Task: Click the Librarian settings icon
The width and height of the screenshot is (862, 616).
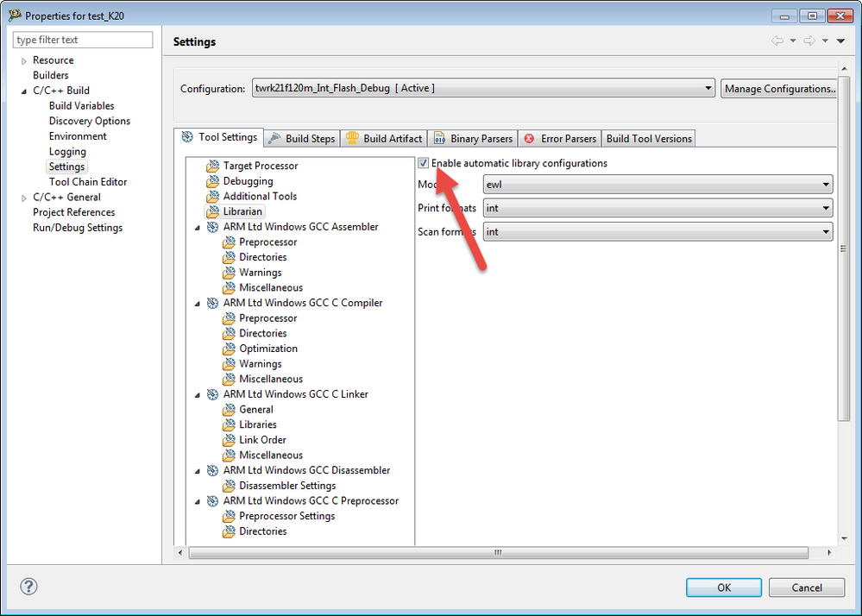Action: tap(213, 211)
